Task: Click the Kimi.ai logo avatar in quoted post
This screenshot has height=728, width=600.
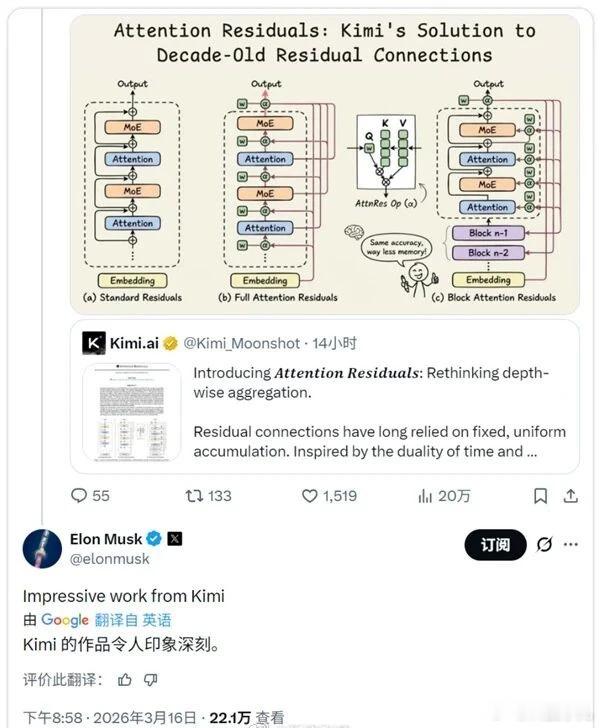Action: point(93,343)
